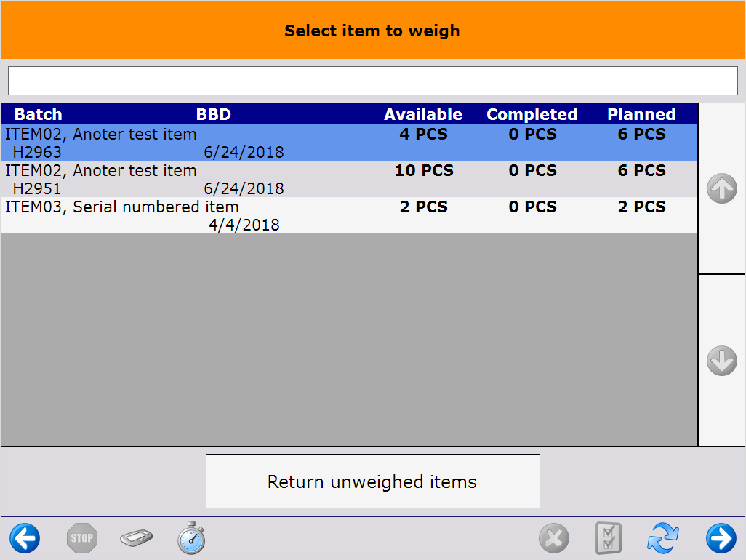Select the ITEM03 Serial numbered item row
The image size is (746, 560).
[349, 215]
